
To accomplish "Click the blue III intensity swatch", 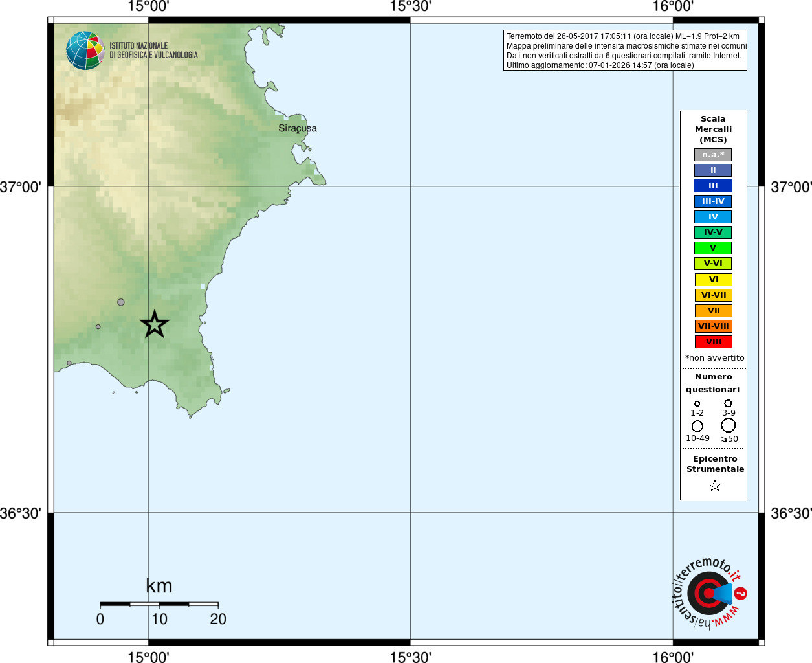I will coord(713,186).
